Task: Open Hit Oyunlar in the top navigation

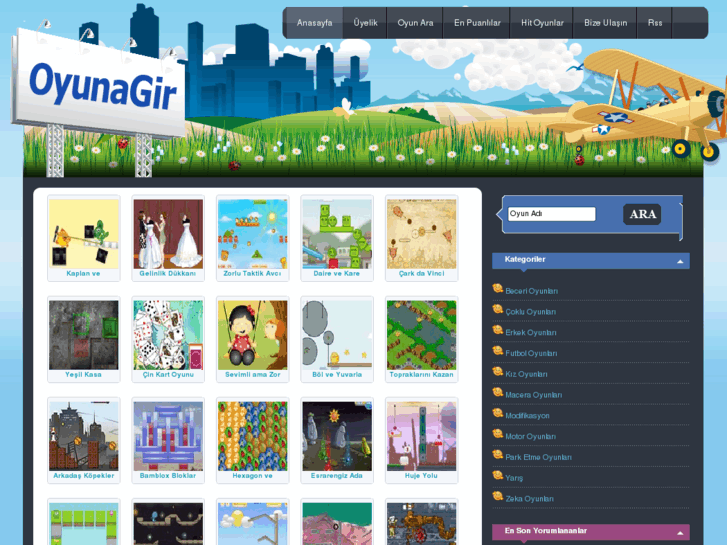Action: tap(542, 23)
